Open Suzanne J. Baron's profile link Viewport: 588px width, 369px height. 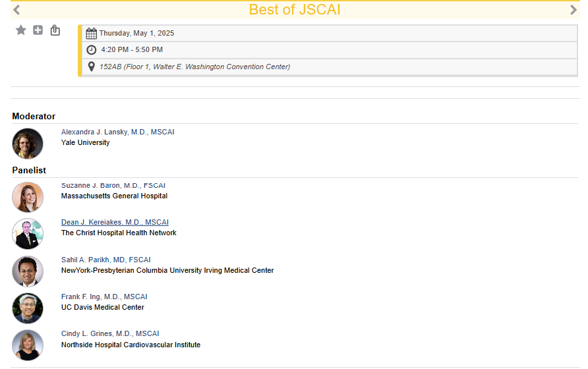point(113,185)
